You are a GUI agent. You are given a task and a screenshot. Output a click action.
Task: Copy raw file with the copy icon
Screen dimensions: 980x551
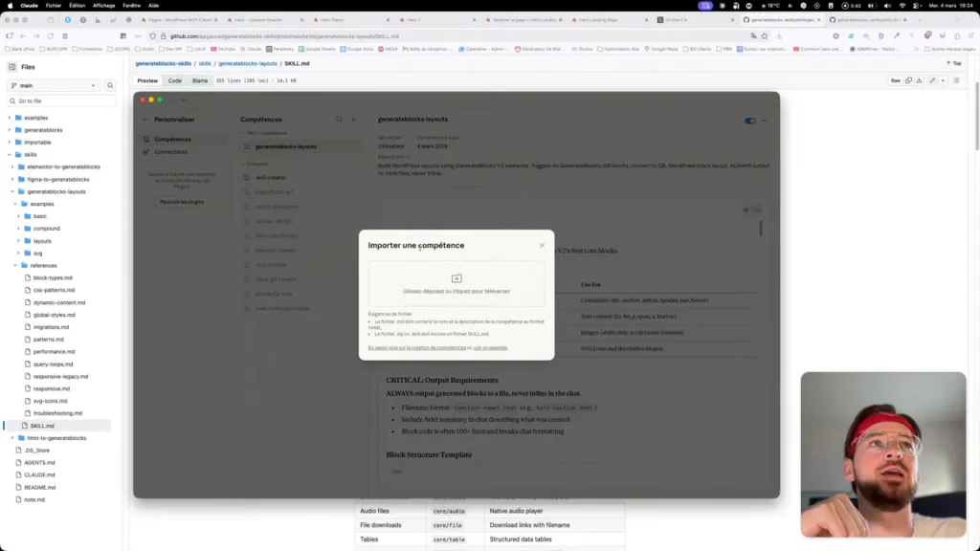(908, 80)
